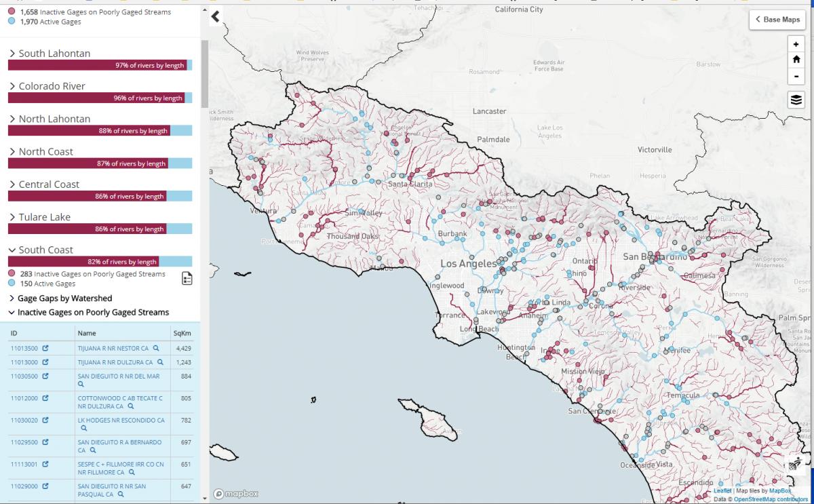Zoom to Tijuana R NR Nestor magnifier
This screenshot has height=504, width=814.
pos(156,348)
